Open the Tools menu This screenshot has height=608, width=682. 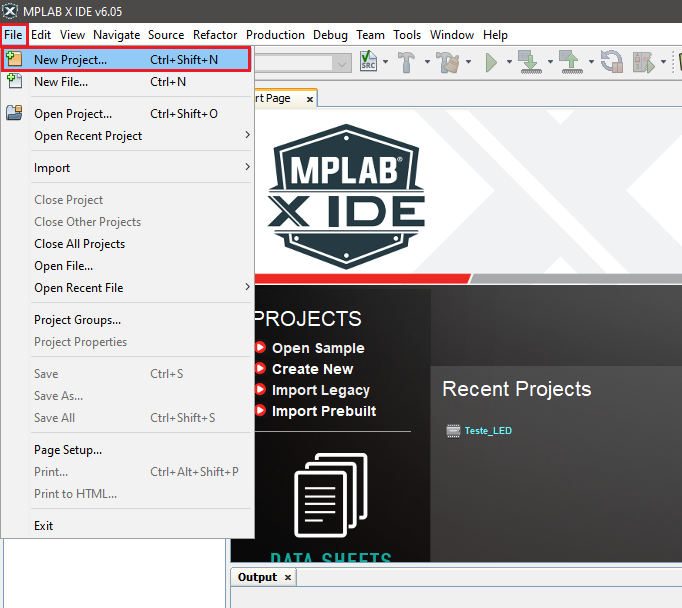pyautogui.click(x=407, y=35)
